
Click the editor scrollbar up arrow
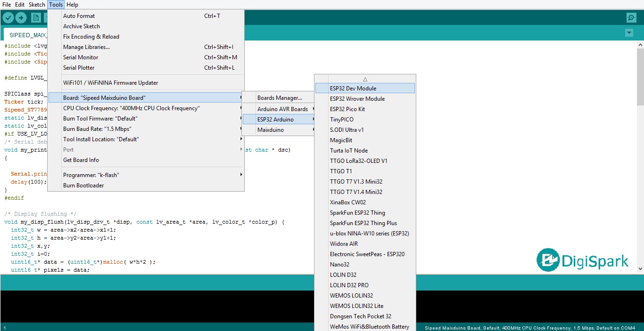(640, 45)
